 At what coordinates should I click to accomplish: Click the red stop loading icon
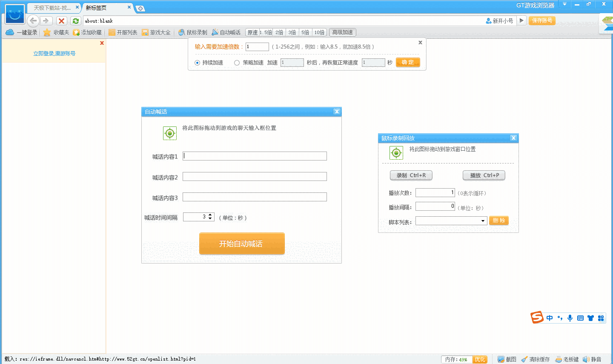pos(62,21)
